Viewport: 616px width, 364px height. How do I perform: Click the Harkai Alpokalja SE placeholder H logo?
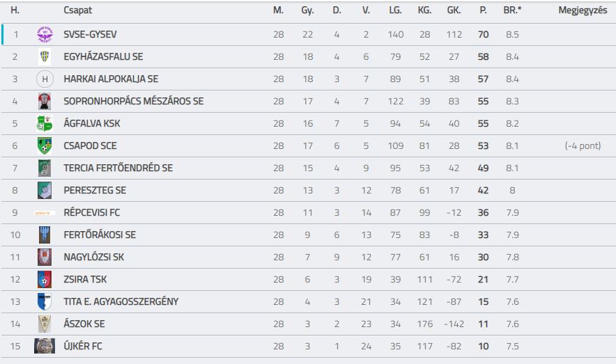tap(45, 79)
